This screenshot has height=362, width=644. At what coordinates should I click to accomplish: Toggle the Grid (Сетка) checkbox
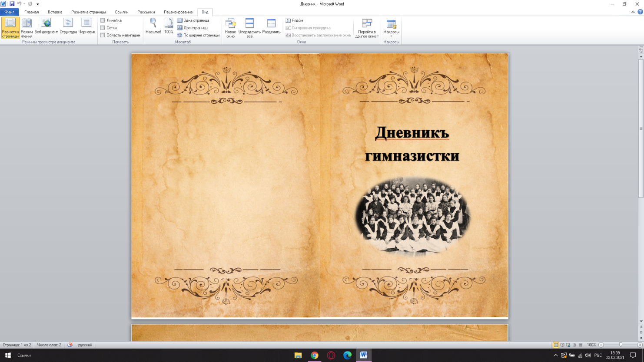103,28
